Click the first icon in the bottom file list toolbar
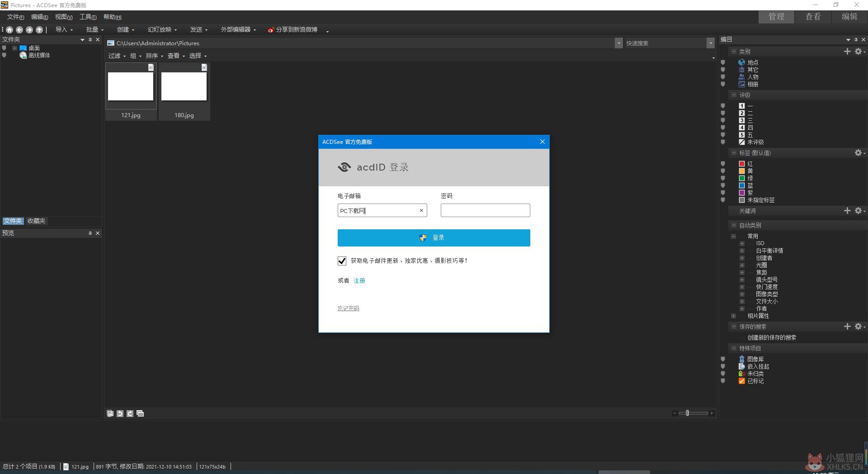The width and height of the screenshot is (868, 474). tap(110, 413)
